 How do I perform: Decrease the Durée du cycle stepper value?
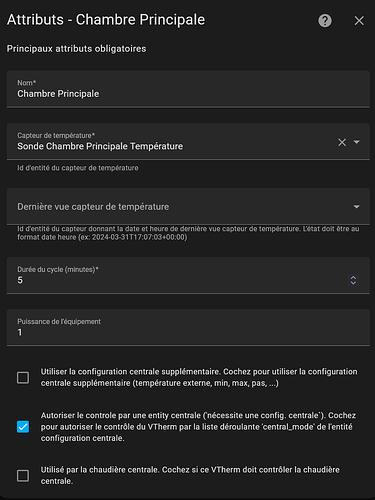pos(353,283)
